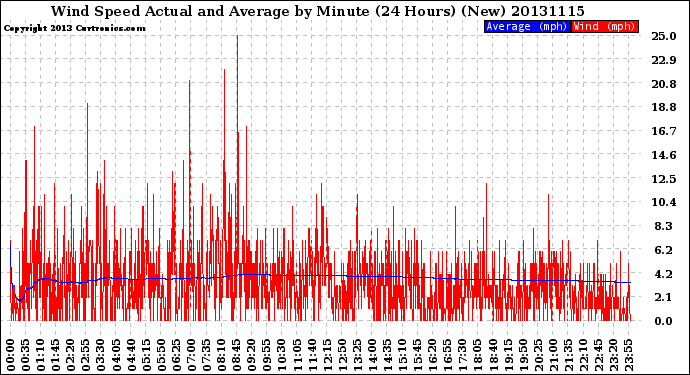Image resolution: width=690 pixels, height=375 pixels.
Task: Click the 07:35 time axis label
Action: [x=206, y=355]
